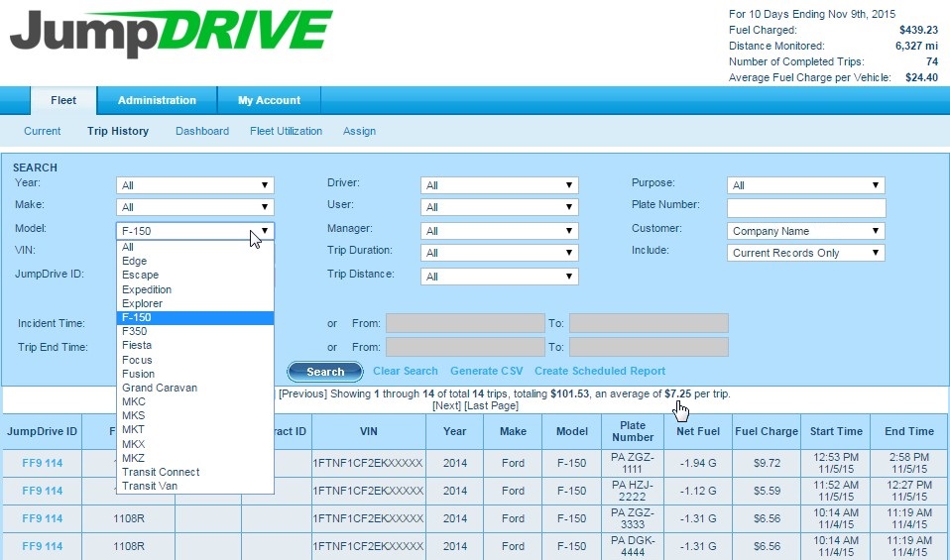
Task: Choose MKS in Model list
Action: click(195, 415)
